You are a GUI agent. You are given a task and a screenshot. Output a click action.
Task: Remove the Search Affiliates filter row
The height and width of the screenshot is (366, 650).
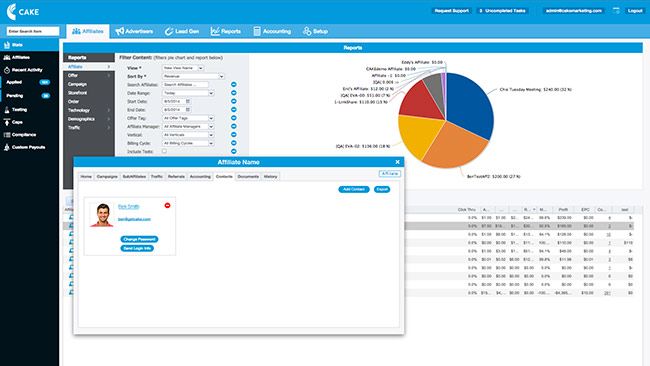(x=234, y=85)
